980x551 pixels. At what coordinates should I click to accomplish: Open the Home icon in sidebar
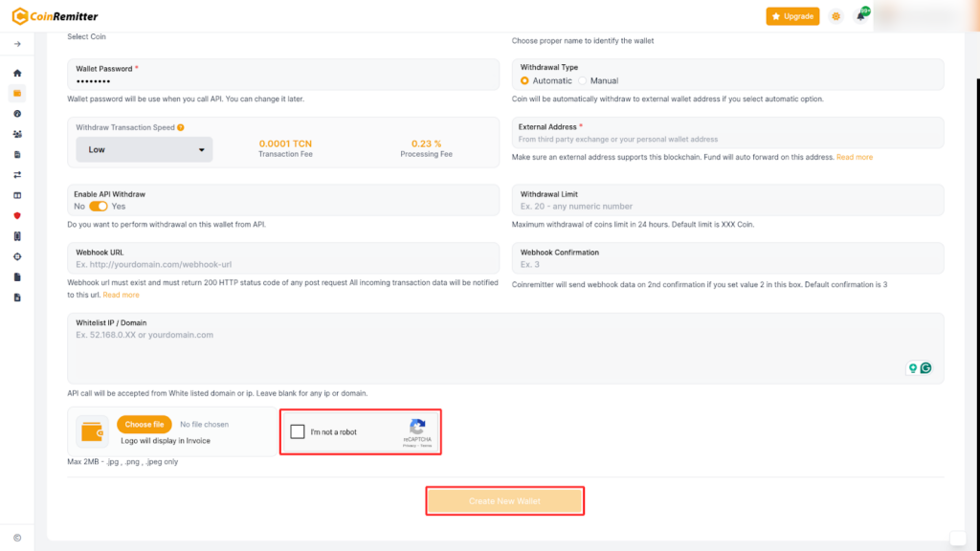(x=17, y=73)
